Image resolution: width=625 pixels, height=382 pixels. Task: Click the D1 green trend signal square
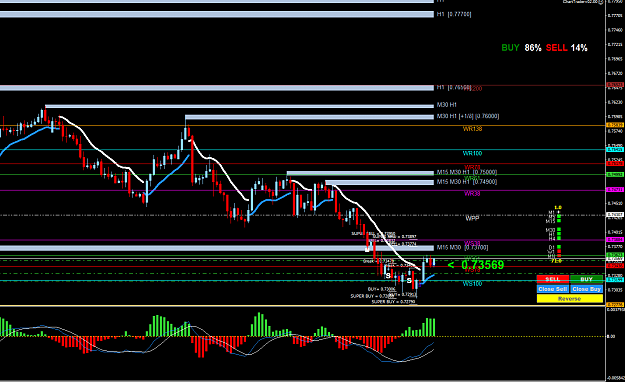(x=559, y=247)
